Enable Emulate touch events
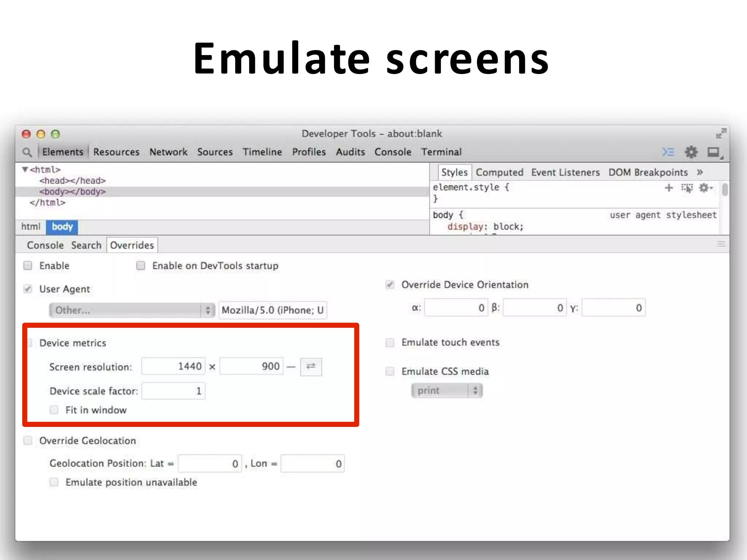 click(390, 342)
